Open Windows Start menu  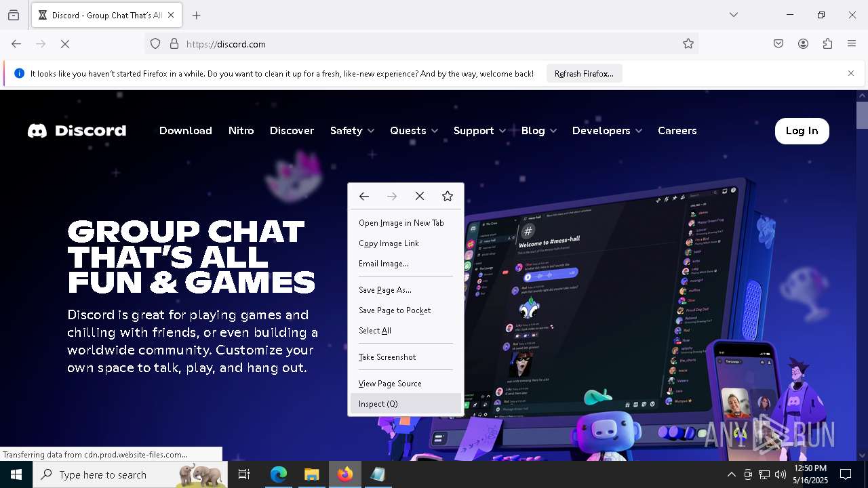pyautogui.click(x=16, y=474)
